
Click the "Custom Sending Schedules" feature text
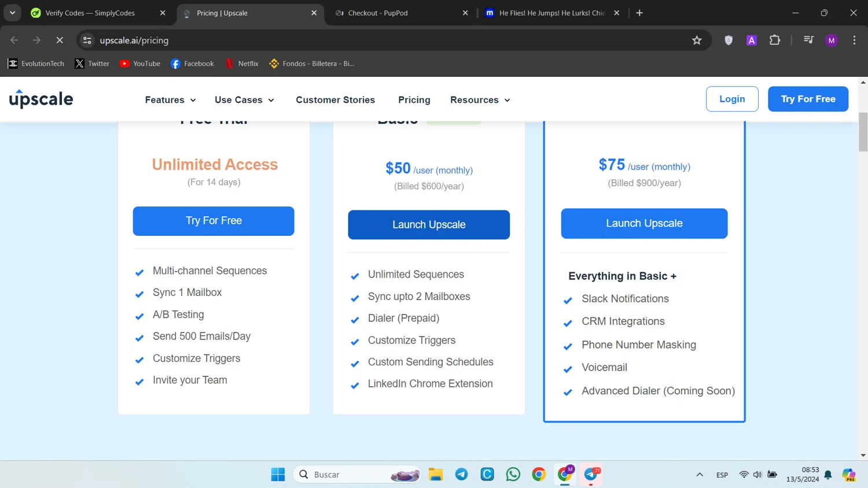coord(431,362)
